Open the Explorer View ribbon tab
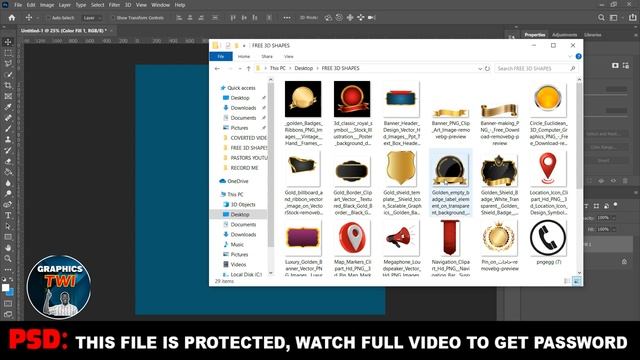 289,56
